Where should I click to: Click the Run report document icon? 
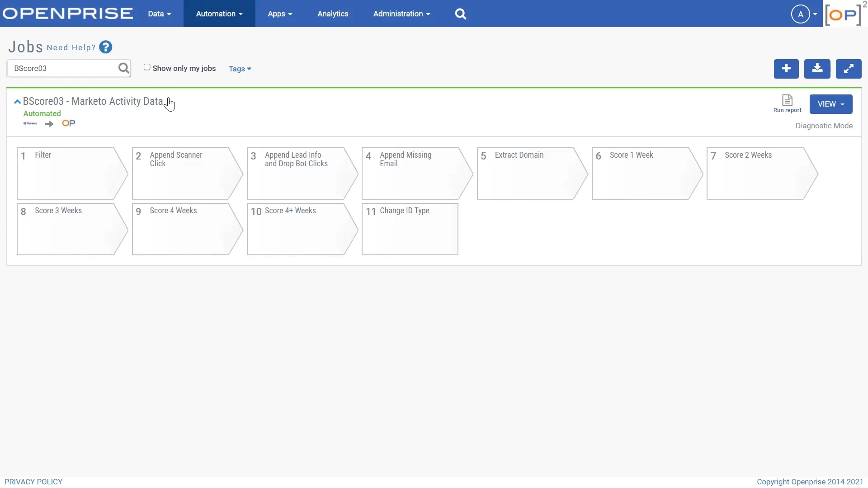coord(787,100)
